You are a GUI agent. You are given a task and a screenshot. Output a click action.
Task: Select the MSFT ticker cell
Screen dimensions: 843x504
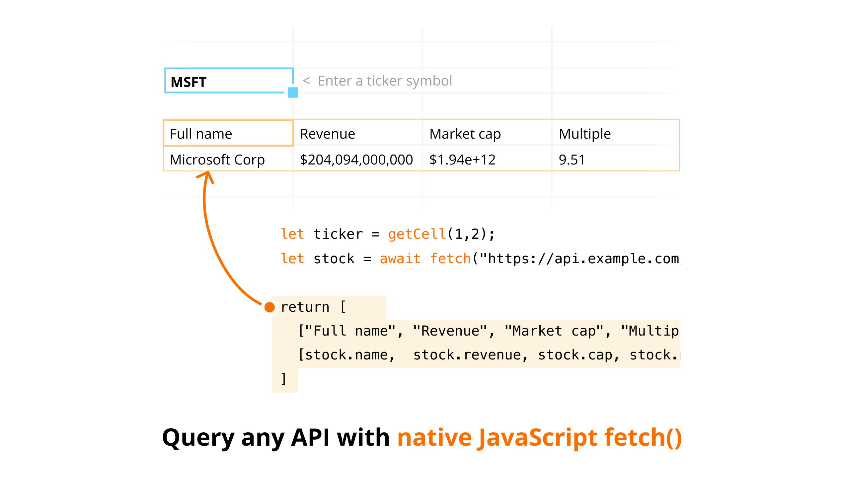pos(229,81)
